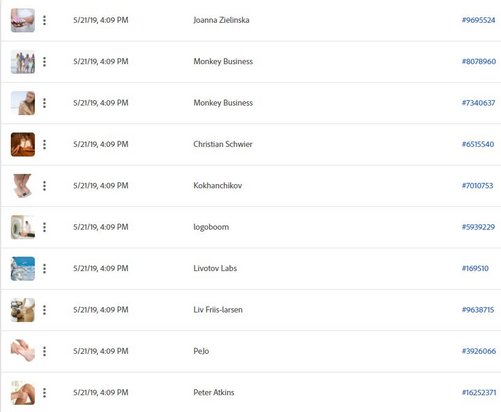Open the more options menu for PeJo row
Screen dimensions: 501x412
tap(44, 351)
